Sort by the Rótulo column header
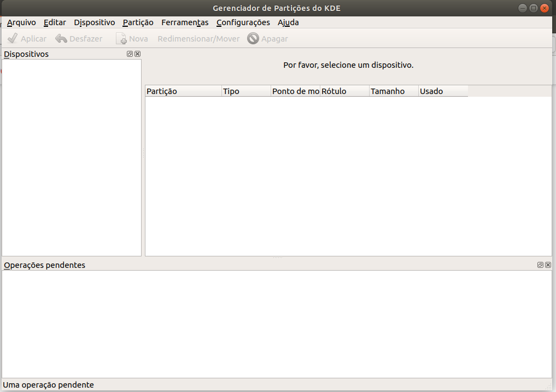The image size is (556, 392). click(x=344, y=91)
